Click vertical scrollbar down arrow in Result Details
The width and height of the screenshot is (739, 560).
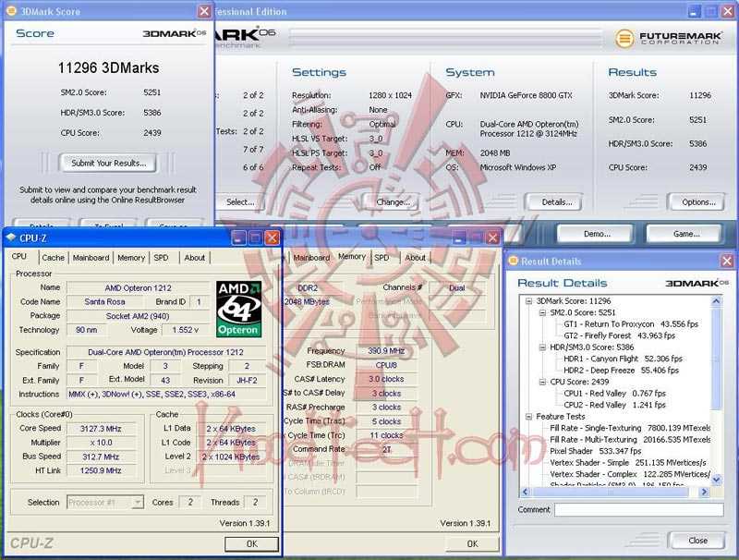coord(717,480)
